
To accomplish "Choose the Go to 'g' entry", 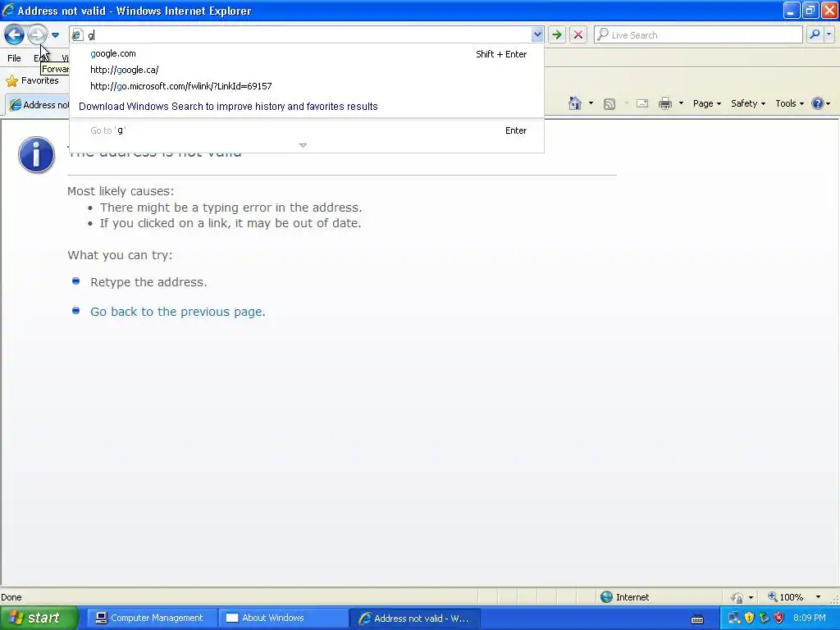I will (x=307, y=130).
